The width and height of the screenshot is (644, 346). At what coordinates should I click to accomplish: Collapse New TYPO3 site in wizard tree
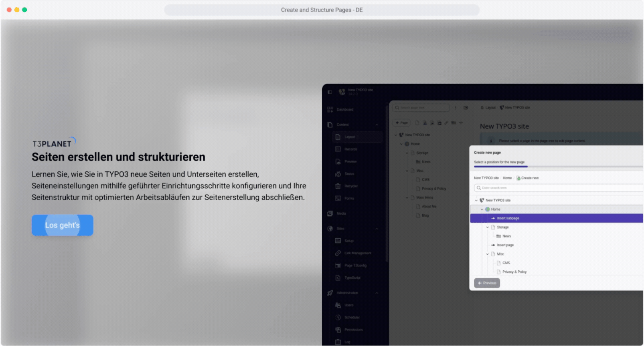pyautogui.click(x=476, y=200)
